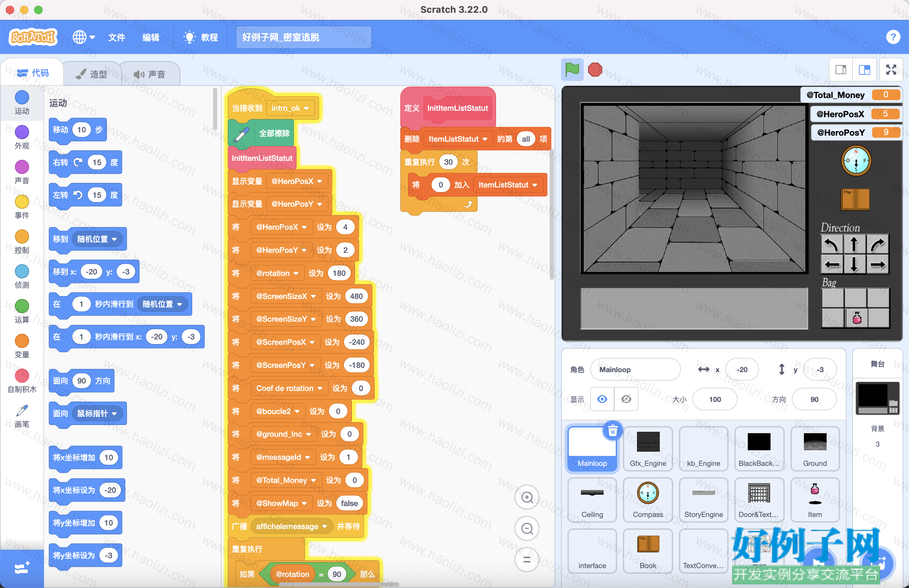909x588 pixels.
Task: Delete the Mainloop sprite with trash icon
Action: coord(613,431)
